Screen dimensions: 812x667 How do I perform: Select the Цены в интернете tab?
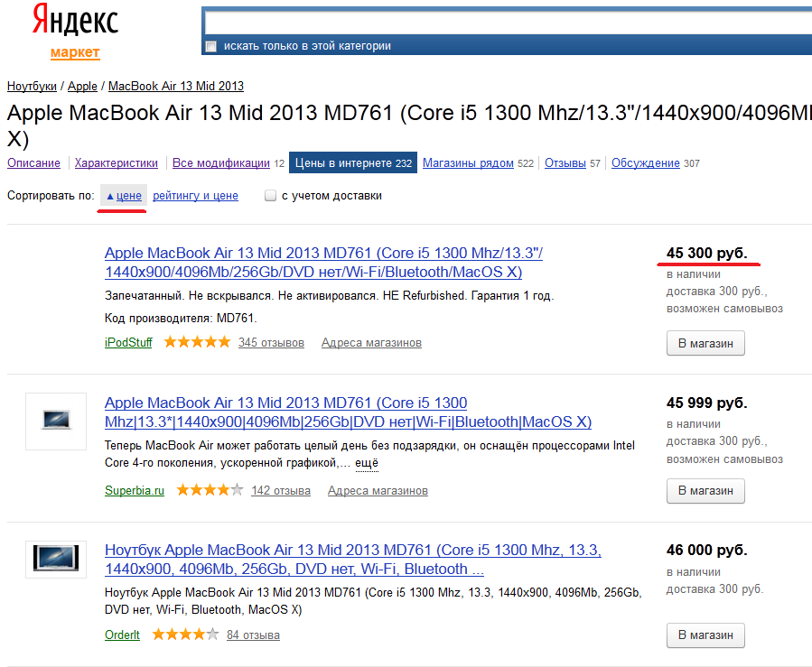[353, 163]
